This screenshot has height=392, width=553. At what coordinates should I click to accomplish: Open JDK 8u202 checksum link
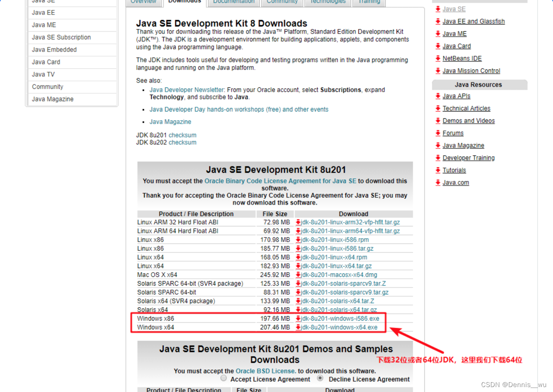coord(182,142)
